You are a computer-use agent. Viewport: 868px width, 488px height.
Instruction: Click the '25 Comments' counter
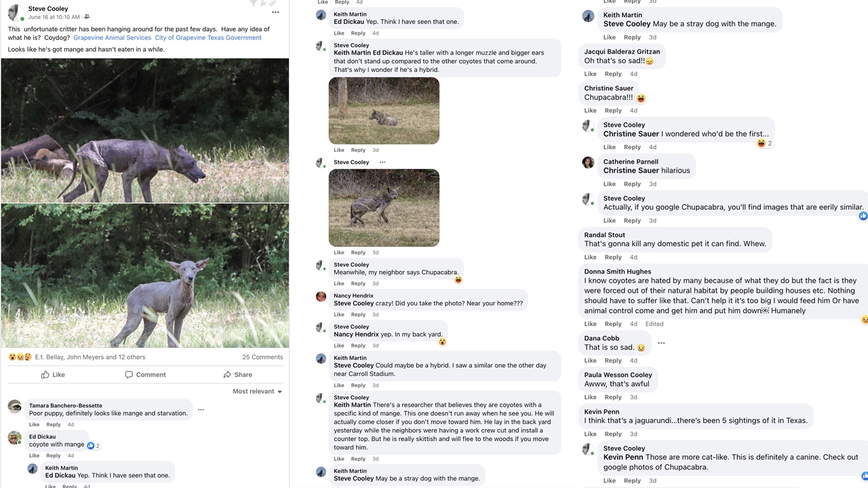[x=262, y=357]
